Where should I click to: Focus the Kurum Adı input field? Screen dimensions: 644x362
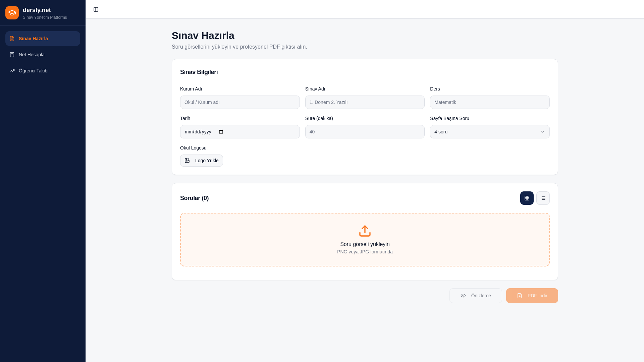(x=240, y=102)
